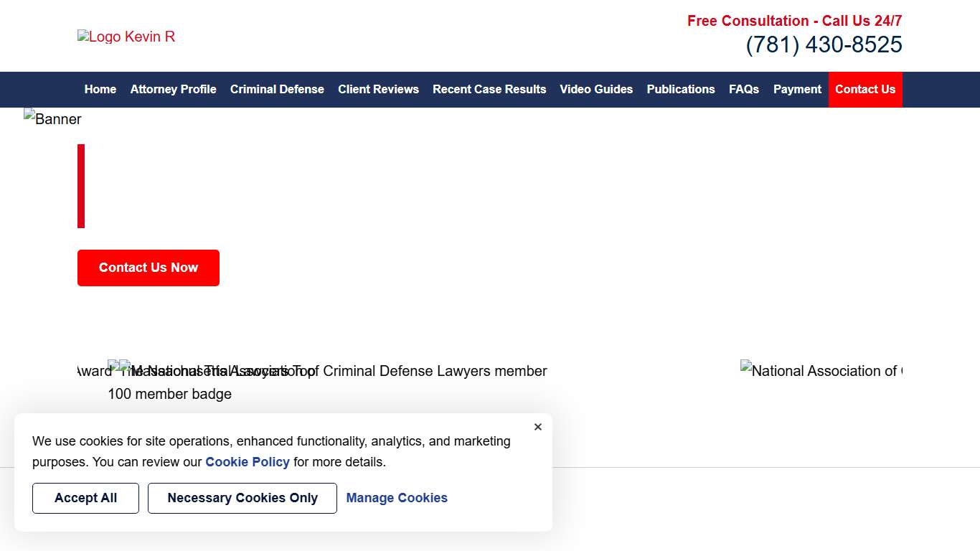Screen dimensions: 980x551
Task: Read the Cookie Policy link
Action: click(x=248, y=462)
